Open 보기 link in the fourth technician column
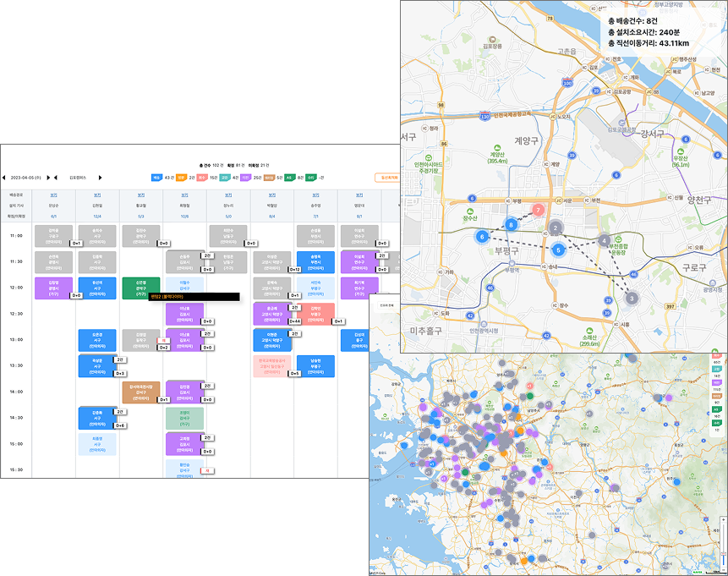 coord(184,194)
